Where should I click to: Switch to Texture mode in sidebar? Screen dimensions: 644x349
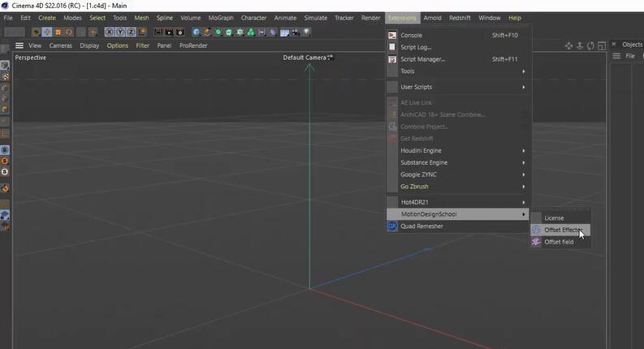point(5,76)
